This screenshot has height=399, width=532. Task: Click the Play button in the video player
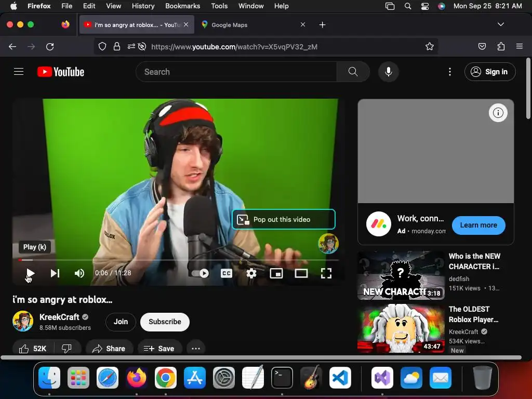pyautogui.click(x=30, y=273)
